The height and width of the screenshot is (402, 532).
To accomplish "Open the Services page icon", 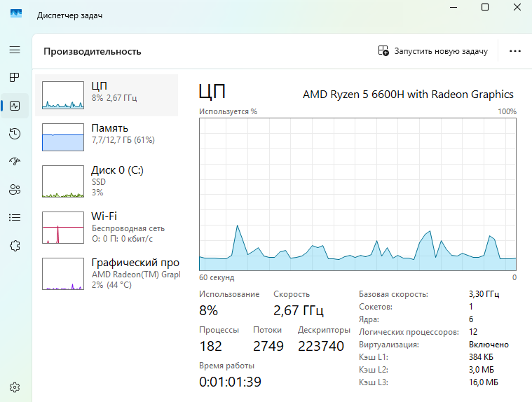I will click(x=15, y=245).
